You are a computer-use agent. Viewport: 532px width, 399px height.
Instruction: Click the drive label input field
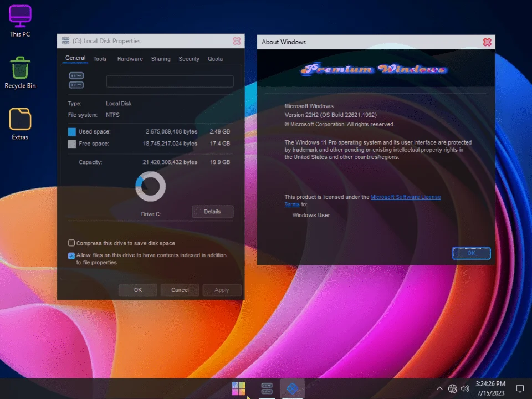coord(170,81)
